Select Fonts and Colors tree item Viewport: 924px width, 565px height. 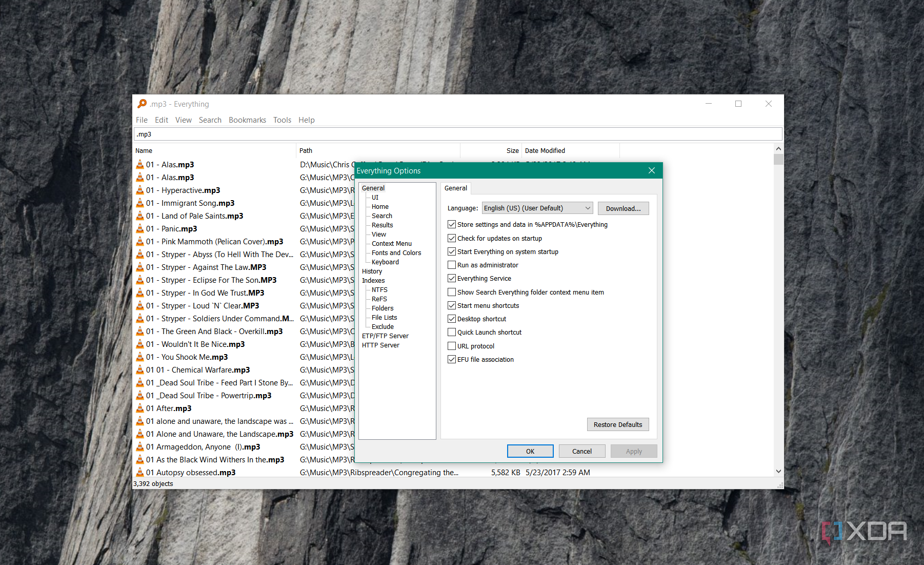click(396, 252)
